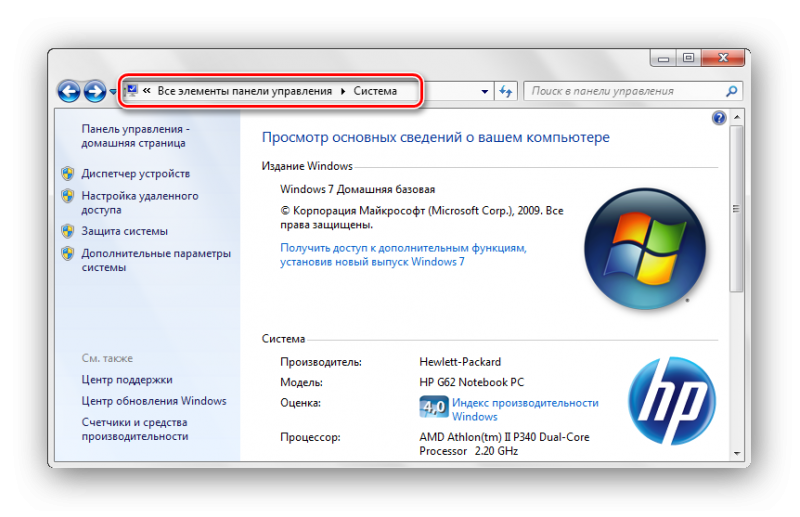Viewport: 800px width, 517px height.
Task: Go back with the blue back arrow
Action: tap(69, 92)
